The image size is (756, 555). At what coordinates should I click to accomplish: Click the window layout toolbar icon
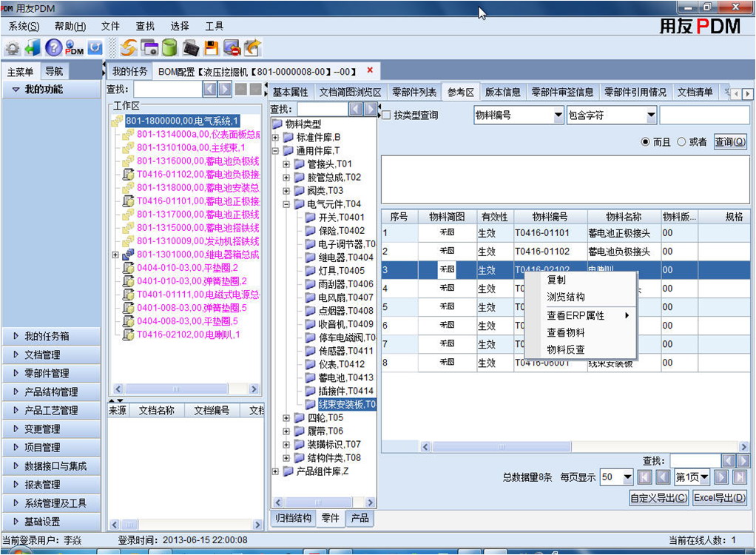[149, 48]
